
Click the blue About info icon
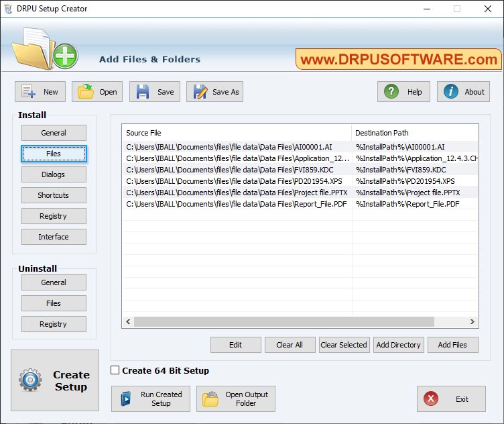point(450,92)
